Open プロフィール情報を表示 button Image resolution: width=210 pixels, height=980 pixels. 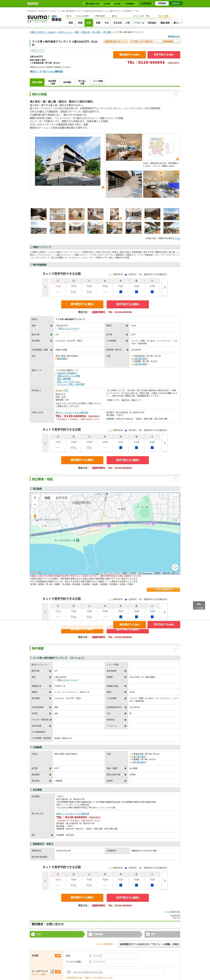tap(149, 944)
